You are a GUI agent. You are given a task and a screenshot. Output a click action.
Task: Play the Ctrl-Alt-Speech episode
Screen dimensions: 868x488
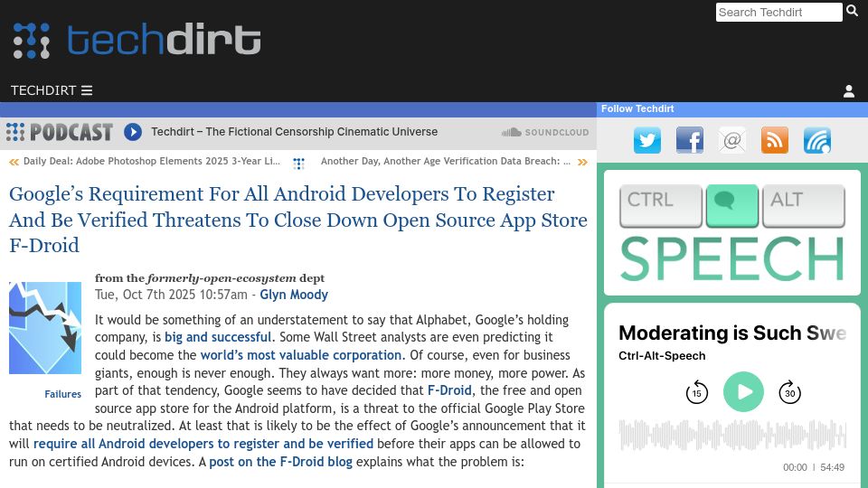click(743, 391)
